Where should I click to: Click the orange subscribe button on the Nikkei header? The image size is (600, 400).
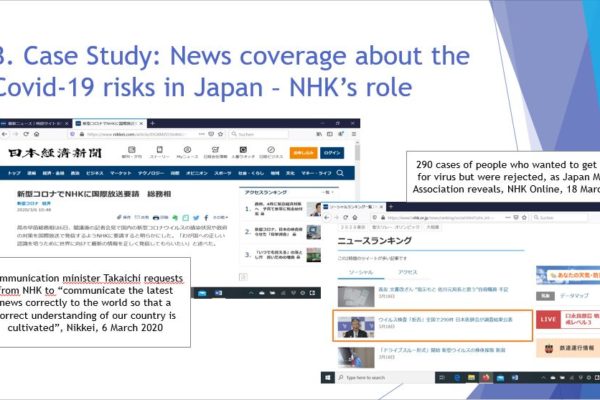pos(303,153)
